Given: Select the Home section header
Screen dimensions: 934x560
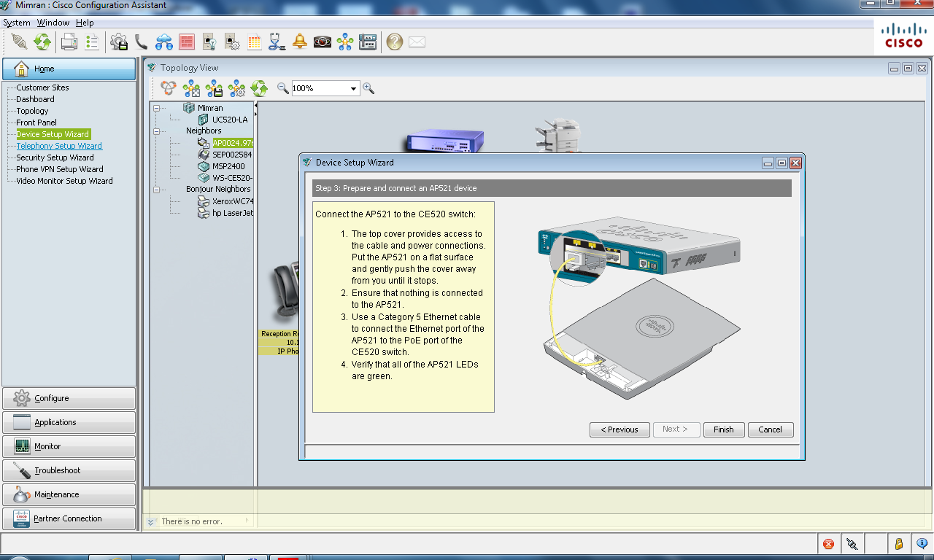Looking at the screenshot, I should [69, 69].
